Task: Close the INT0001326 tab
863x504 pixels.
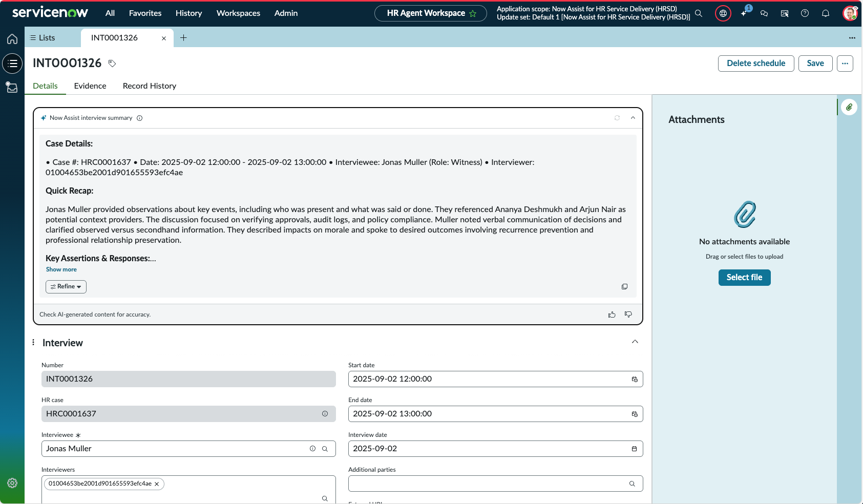Action: (164, 38)
